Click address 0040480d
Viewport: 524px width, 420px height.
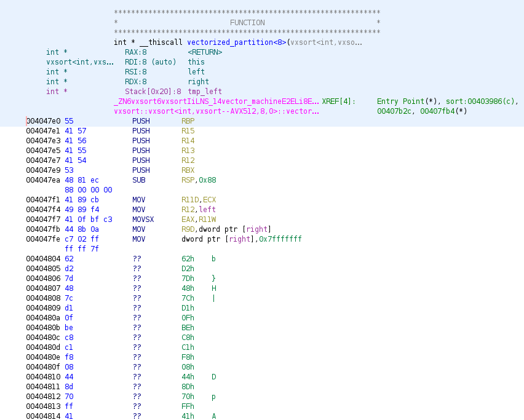pos(43,347)
